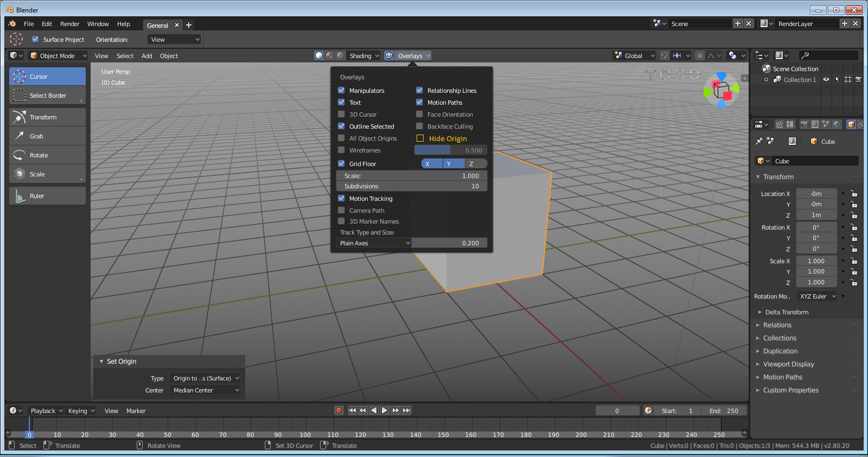This screenshot has width=868, height=457.
Task: Click the grid Scale value field
Action: [412, 175]
